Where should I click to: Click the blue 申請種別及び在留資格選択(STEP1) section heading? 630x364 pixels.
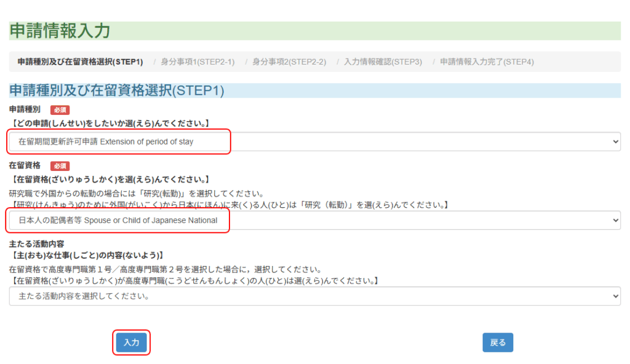(x=117, y=91)
